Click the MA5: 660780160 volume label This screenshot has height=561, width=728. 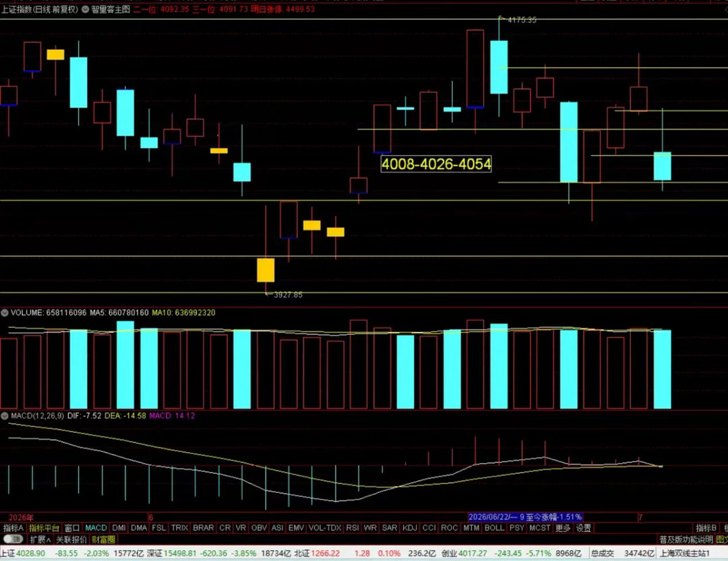click(119, 313)
